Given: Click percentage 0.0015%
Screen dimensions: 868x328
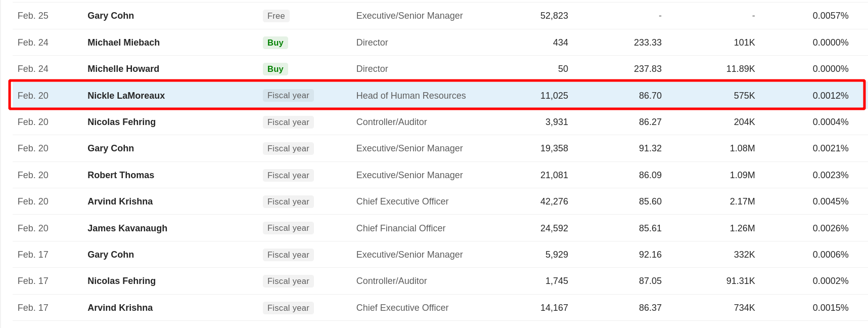Looking at the screenshot, I should [831, 308].
